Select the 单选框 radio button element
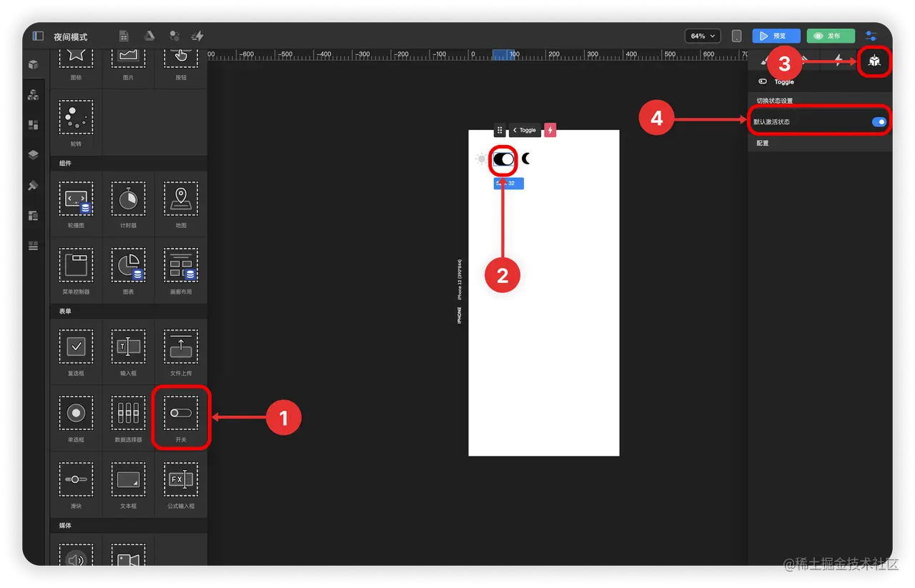Viewport: 915px width, 588px height. 76,418
